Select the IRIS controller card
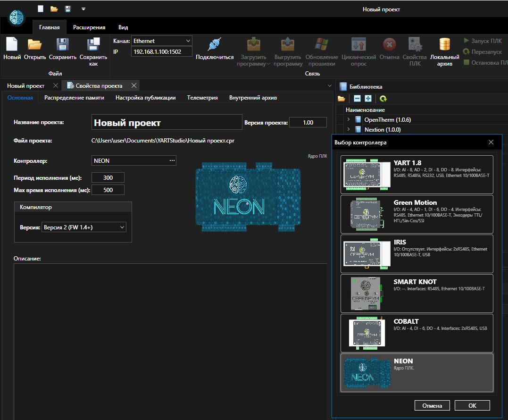This screenshot has height=420, width=508. pyautogui.click(x=417, y=254)
